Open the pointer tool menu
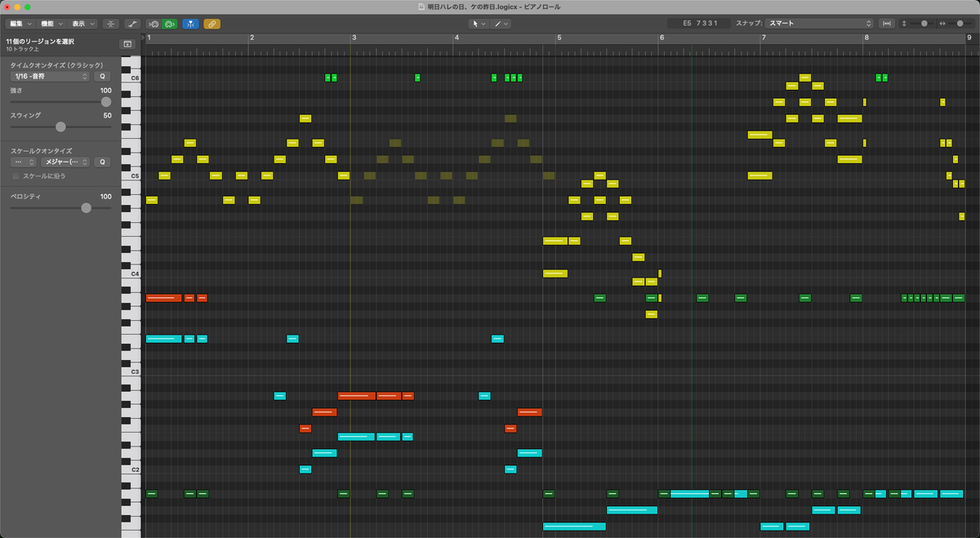The height and width of the screenshot is (538, 980). click(x=479, y=24)
